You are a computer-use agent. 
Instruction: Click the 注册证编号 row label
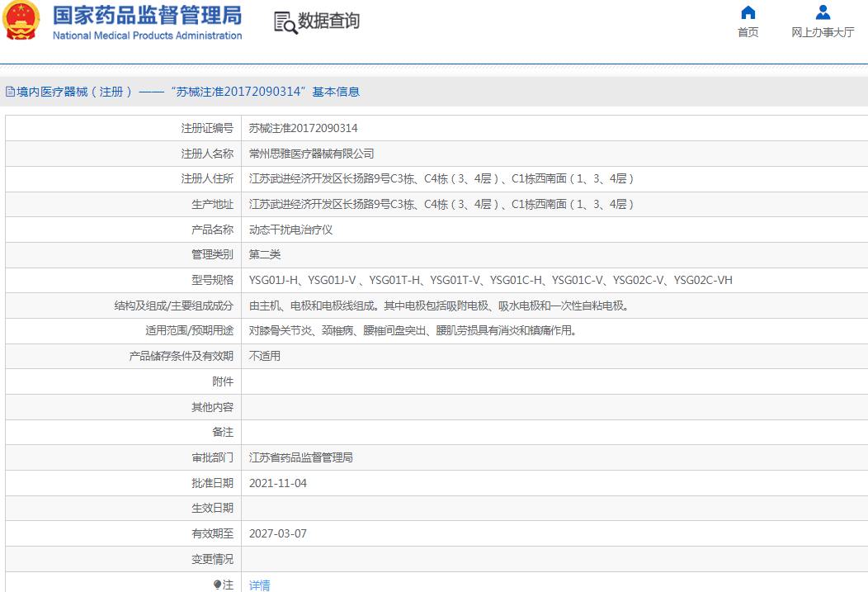(207, 128)
